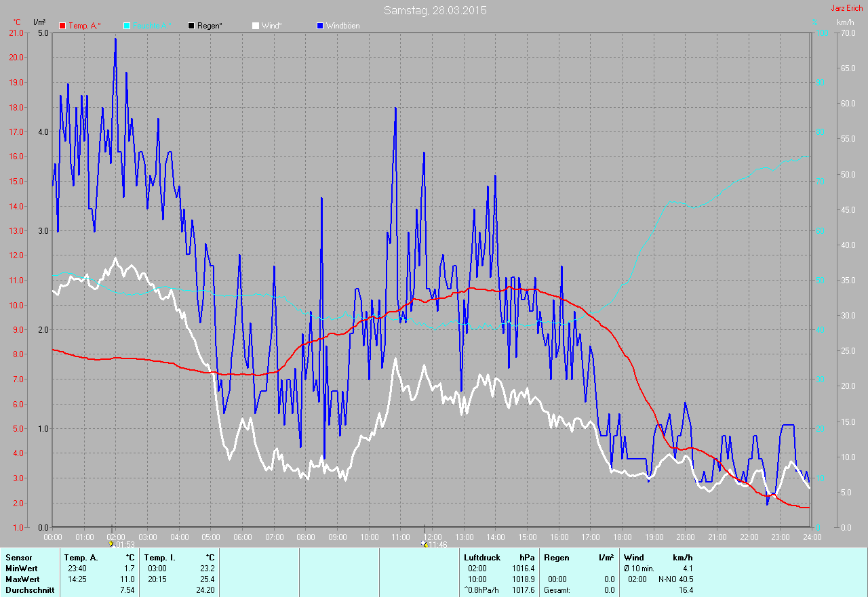Click the Temp. A. average value 7.54
Image resolution: width=868 pixels, height=597 pixels.
(x=127, y=590)
